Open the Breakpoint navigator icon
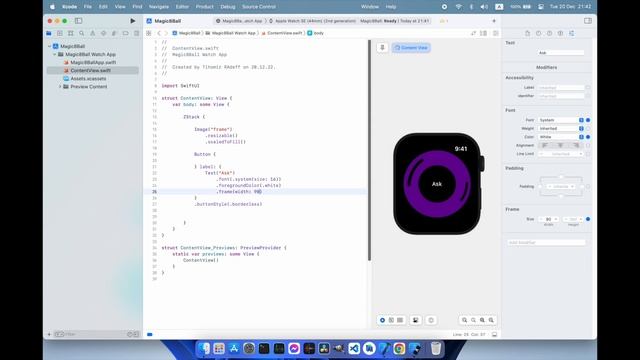The height and width of the screenshot is (360, 640). tap(125, 33)
